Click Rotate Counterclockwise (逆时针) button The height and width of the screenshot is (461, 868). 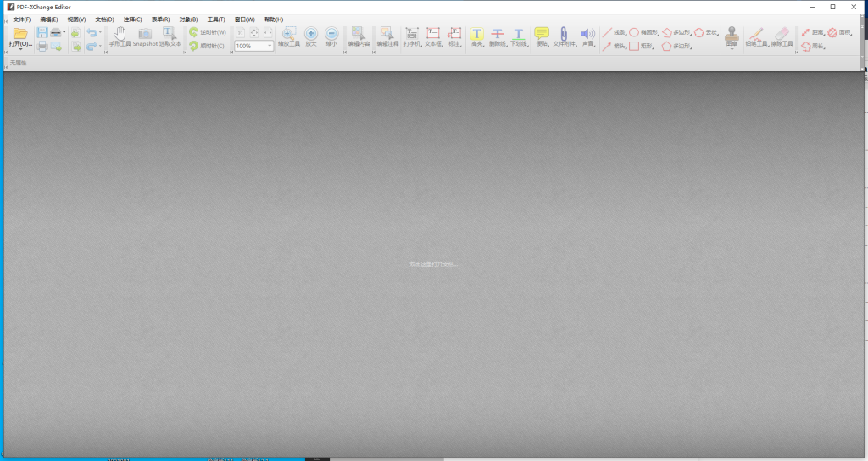coord(207,32)
